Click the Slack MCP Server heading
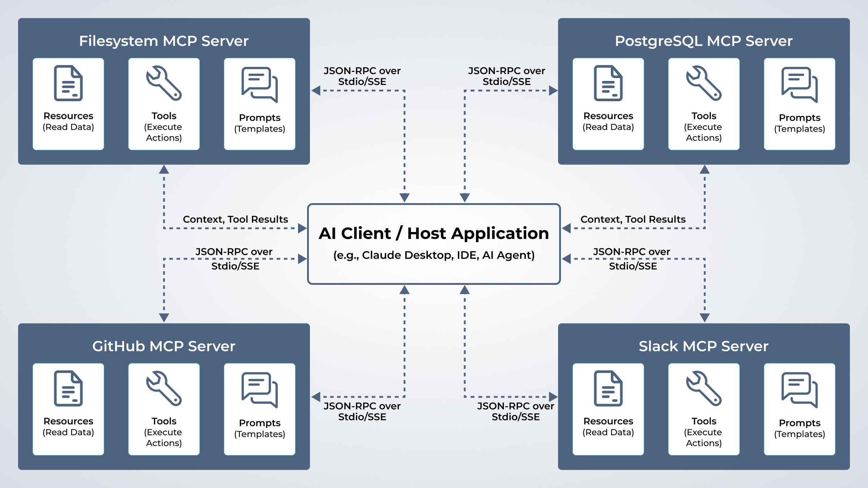Screen dimensions: 868x488 704,346
